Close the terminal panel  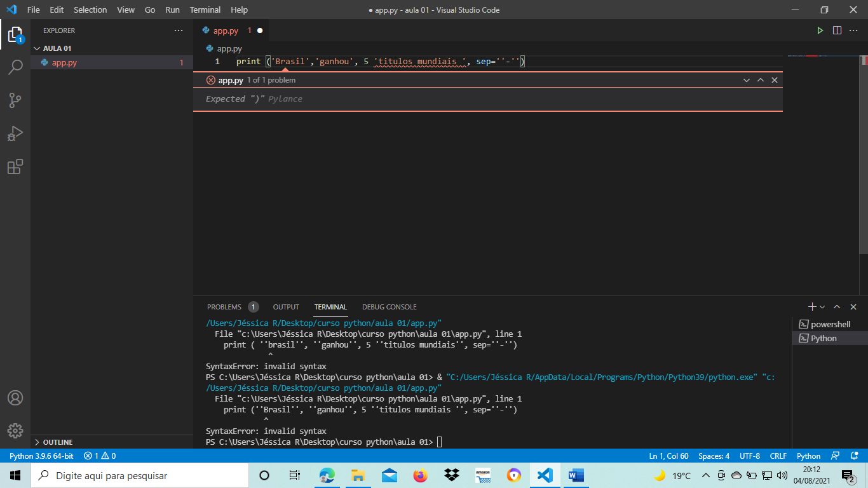[853, 307]
